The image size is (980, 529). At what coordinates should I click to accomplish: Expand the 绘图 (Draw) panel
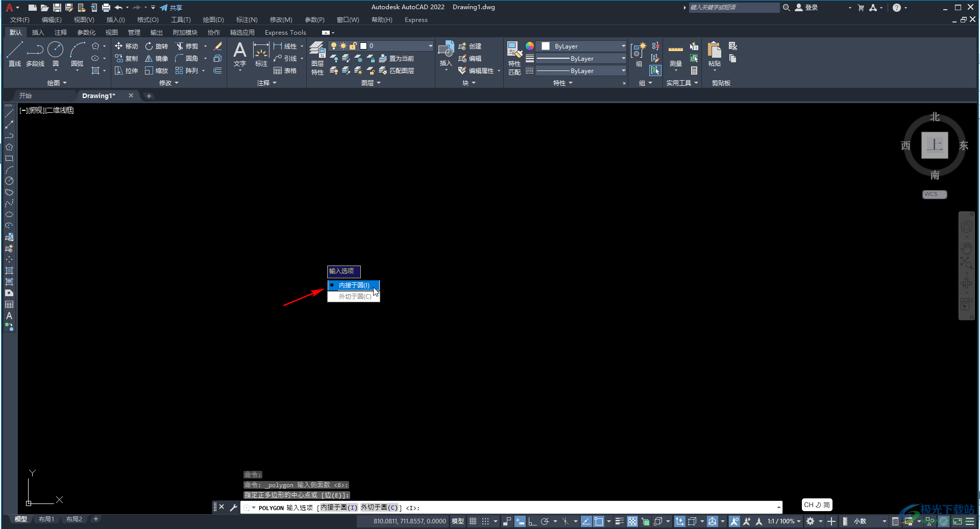pos(57,83)
